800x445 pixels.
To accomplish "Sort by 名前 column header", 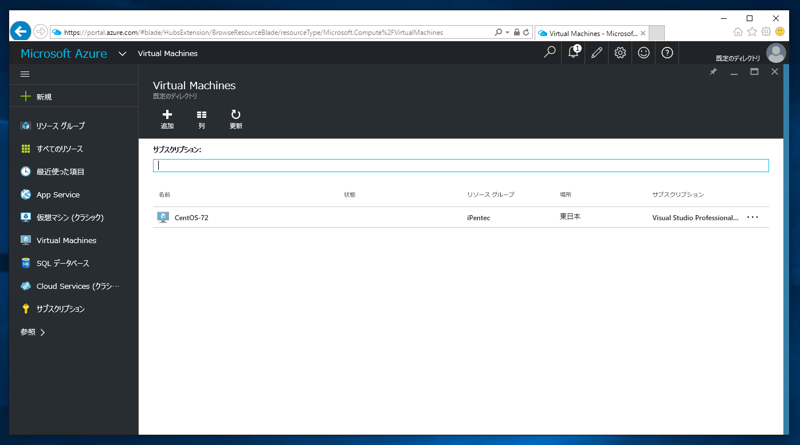I will click(x=164, y=194).
